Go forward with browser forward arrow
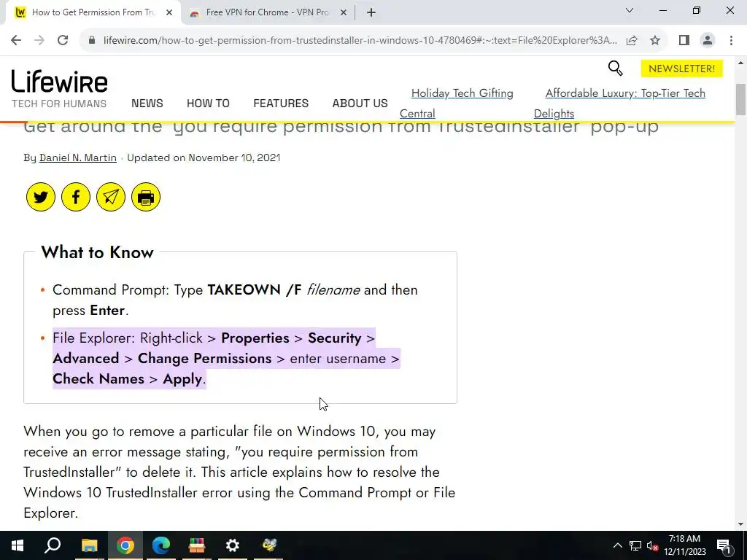Screen dimensions: 747x560 tap(39, 40)
